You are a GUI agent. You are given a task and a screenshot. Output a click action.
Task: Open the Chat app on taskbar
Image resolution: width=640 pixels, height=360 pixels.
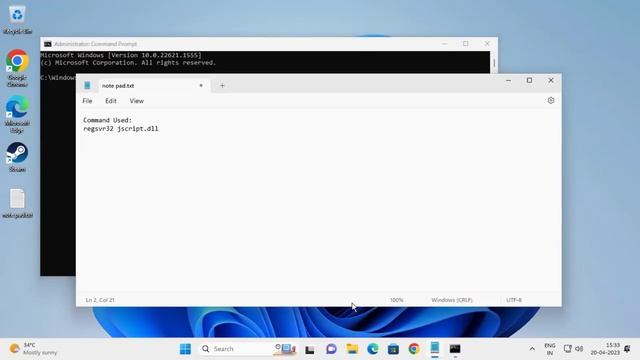coord(331,349)
